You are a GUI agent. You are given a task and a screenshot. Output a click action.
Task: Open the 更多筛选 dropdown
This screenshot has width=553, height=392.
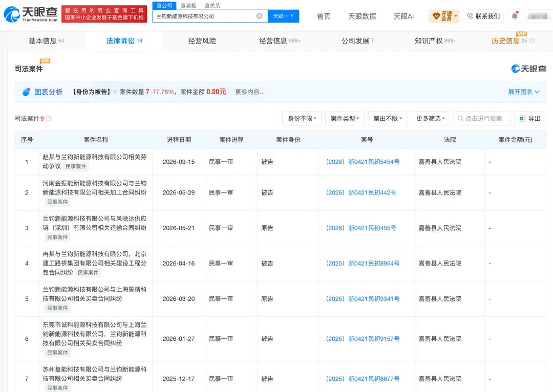click(x=430, y=118)
